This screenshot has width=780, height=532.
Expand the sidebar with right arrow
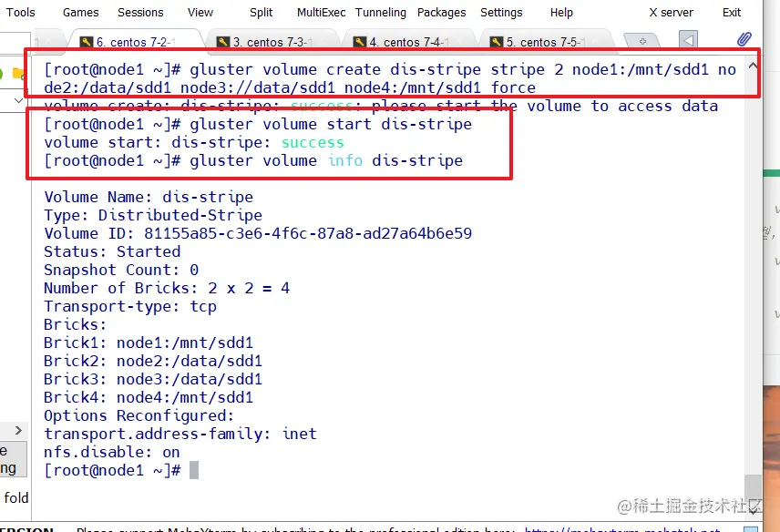(18, 431)
